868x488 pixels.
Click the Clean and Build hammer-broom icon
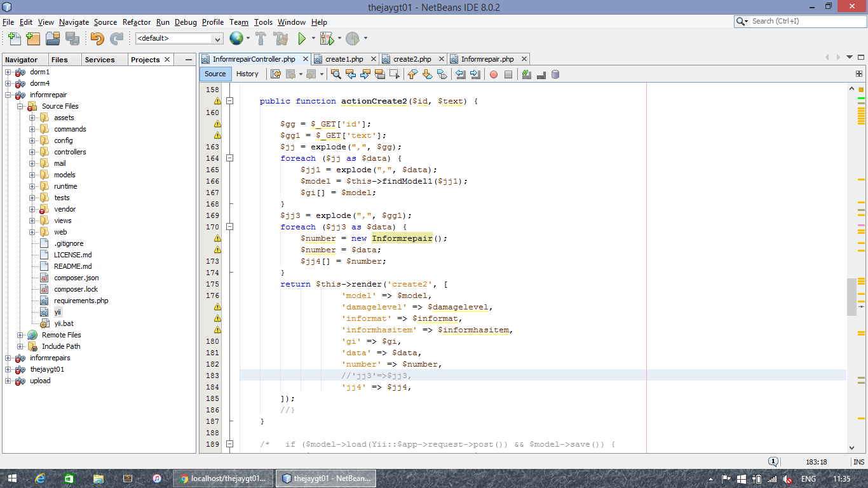(280, 38)
